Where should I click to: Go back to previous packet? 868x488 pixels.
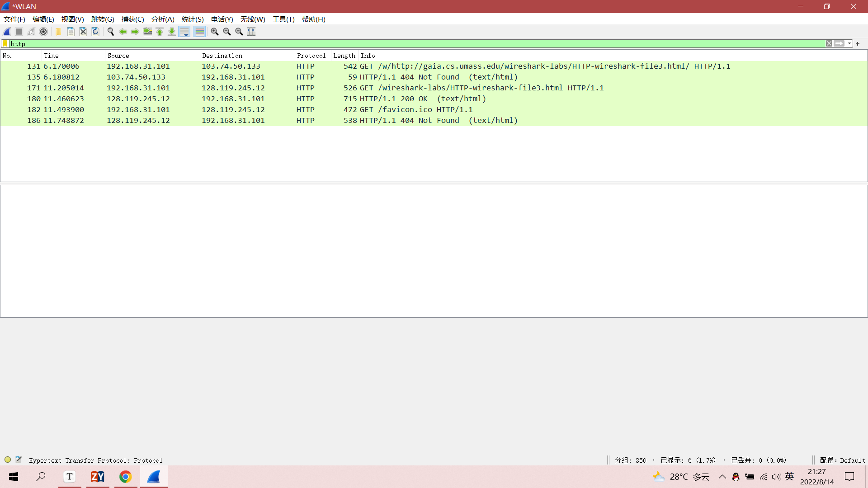123,32
